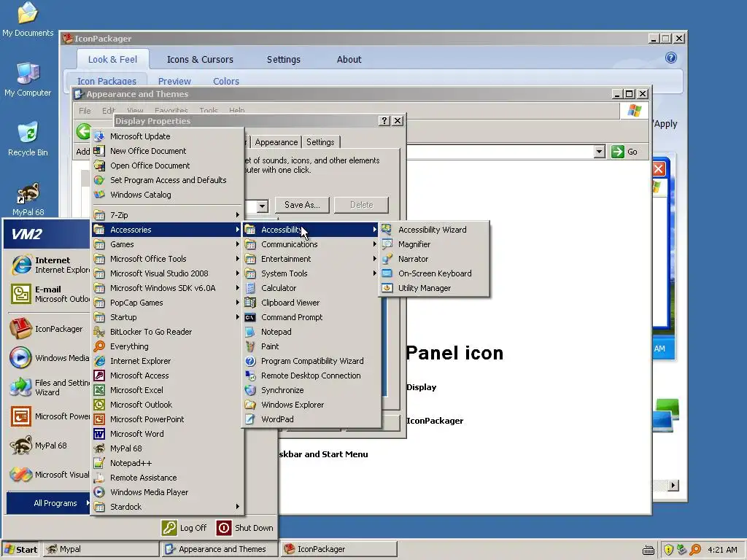Expand Microsoft Visual Studio 2008 folder
Viewport: 747px width, 560px height.
pyautogui.click(x=167, y=273)
